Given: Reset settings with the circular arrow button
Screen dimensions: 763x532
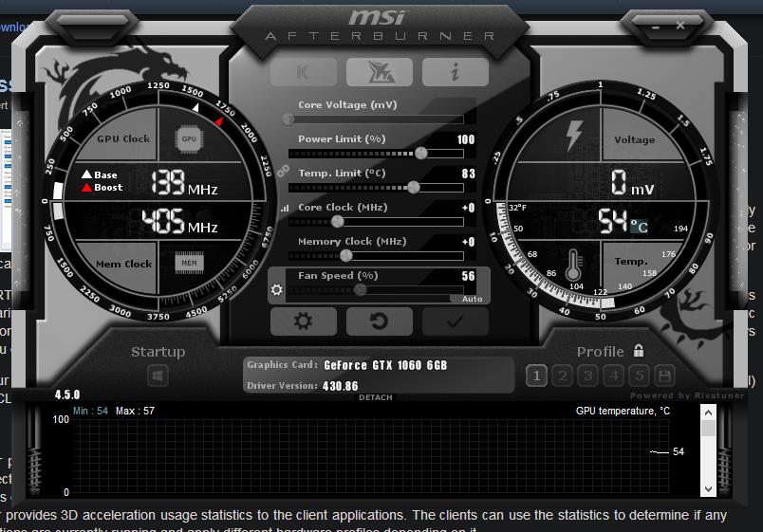Looking at the screenshot, I should click(x=380, y=321).
